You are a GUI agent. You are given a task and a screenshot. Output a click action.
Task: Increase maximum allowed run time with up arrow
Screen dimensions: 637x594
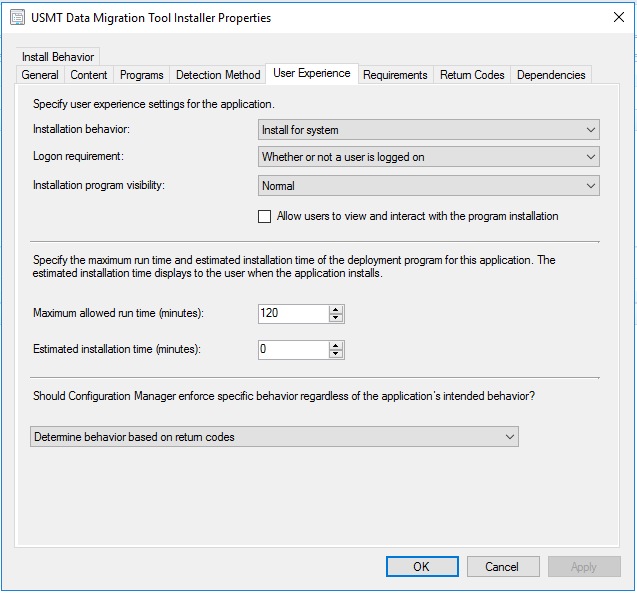pyautogui.click(x=336, y=310)
